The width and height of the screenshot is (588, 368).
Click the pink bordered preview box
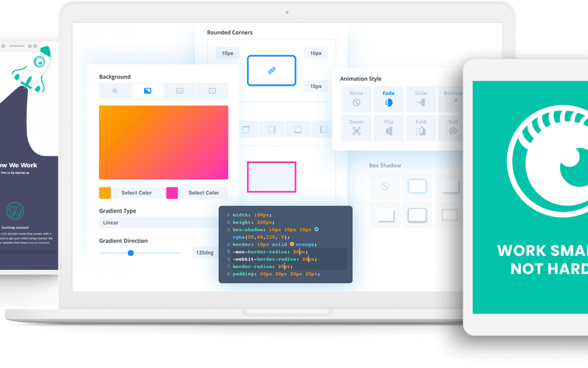[272, 177]
